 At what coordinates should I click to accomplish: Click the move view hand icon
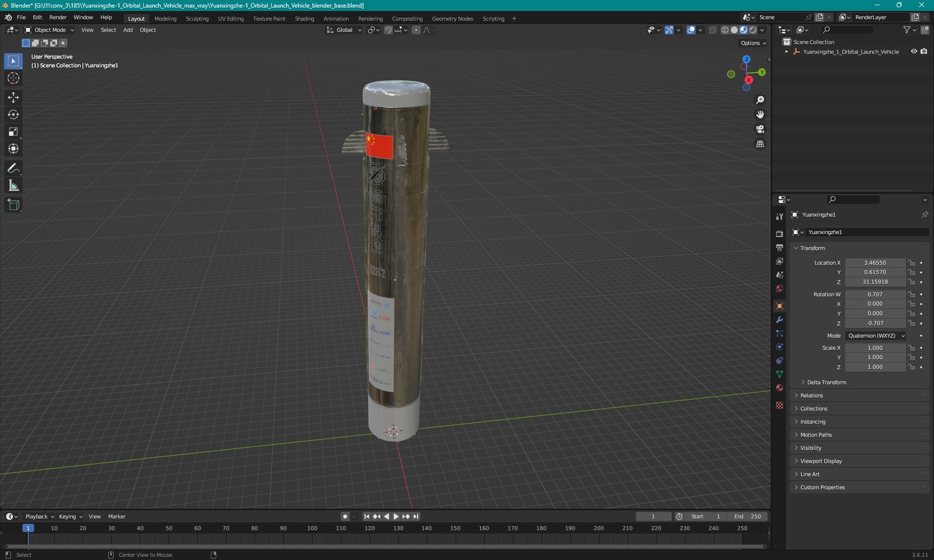[760, 115]
